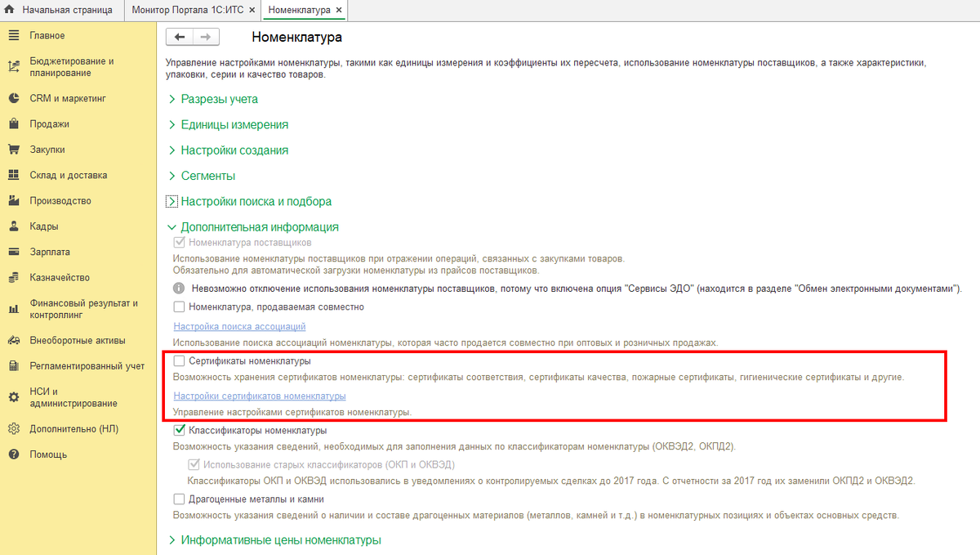Click the Финансовый результат bar chart icon
Screen dimensions: 980x555
pyautogui.click(x=13, y=309)
